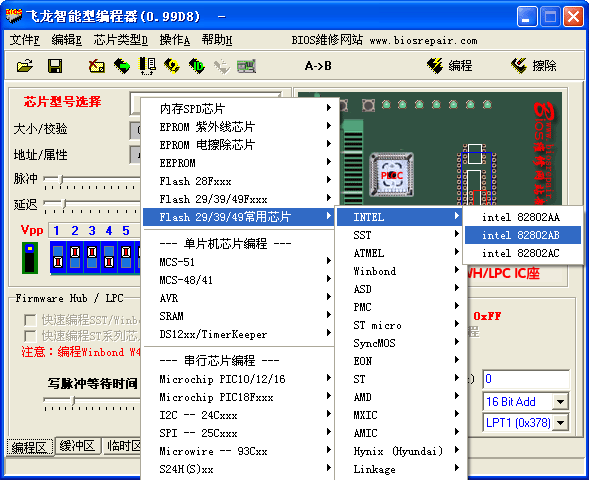
Task: Choose the Hynix (Hyundai) entry
Action: coord(400,451)
